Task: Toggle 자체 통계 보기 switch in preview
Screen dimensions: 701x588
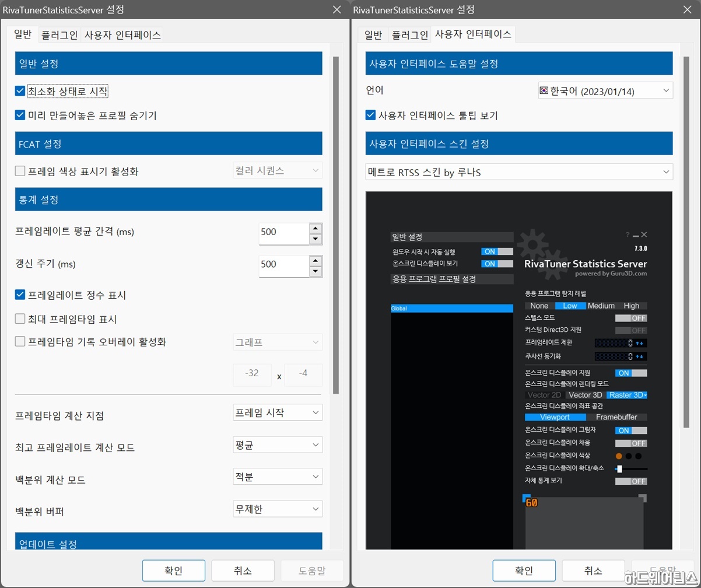Action: coord(631,481)
